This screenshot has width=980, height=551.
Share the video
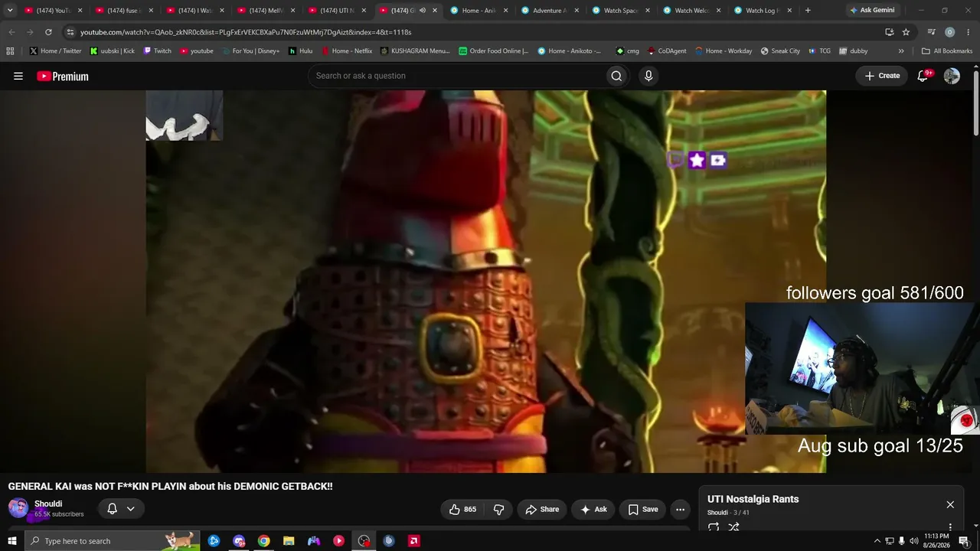tap(542, 509)
